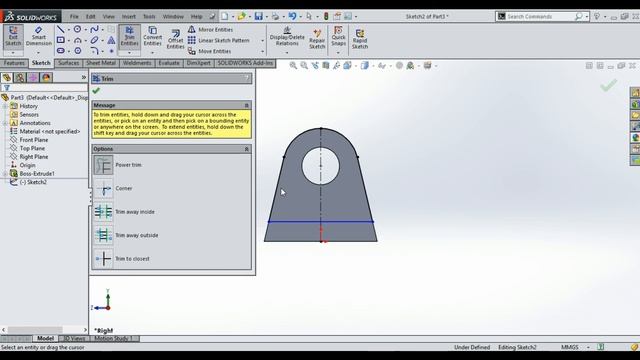The image size is (640, 360).
Task: Open the Tools menu
Action: coord(149,16)
